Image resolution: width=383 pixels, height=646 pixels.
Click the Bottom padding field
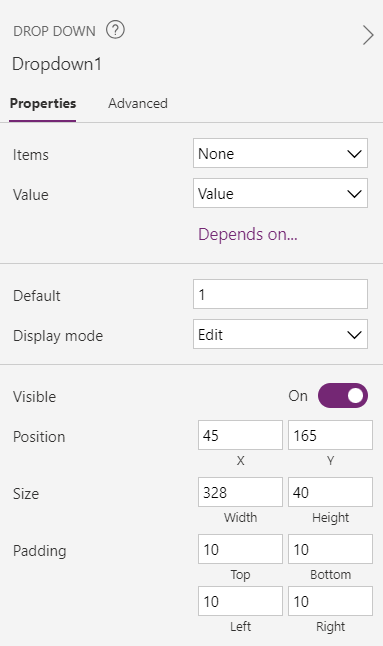pos(330,549)
